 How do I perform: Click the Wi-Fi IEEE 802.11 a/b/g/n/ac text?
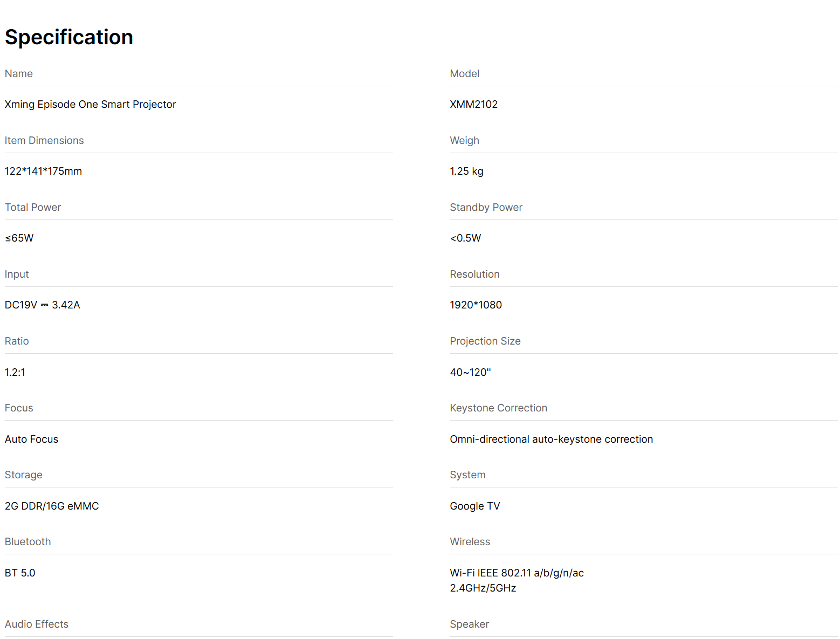click(x=517, y=573)
